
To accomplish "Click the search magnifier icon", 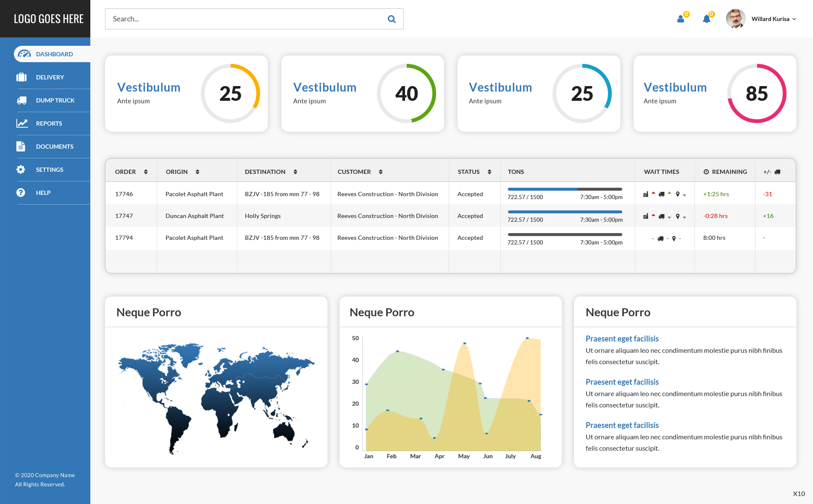I will tap(392, 19).
